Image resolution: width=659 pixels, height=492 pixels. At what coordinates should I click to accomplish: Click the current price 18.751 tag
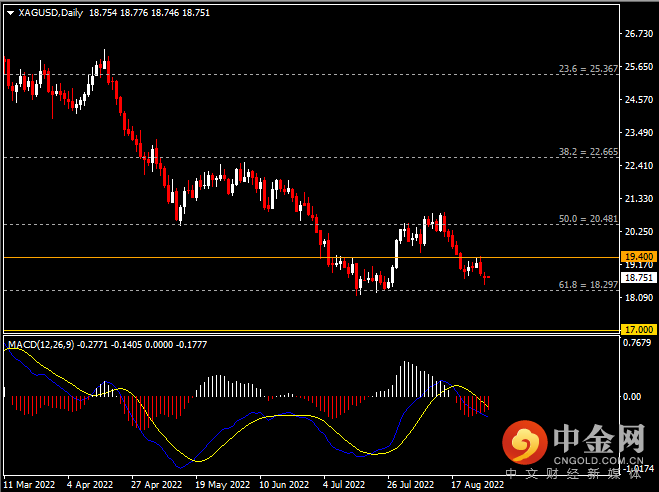click(639, 277)
